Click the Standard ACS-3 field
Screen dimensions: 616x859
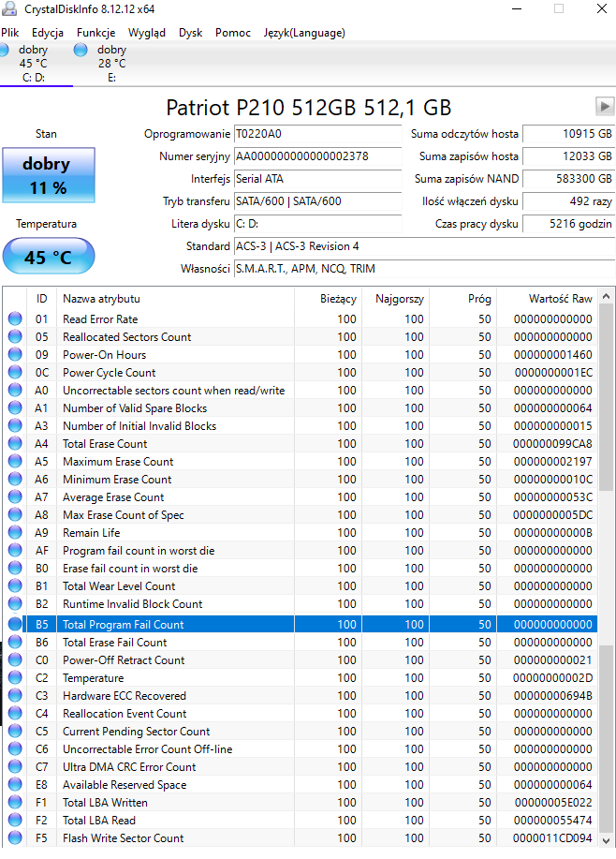point(424,246)
